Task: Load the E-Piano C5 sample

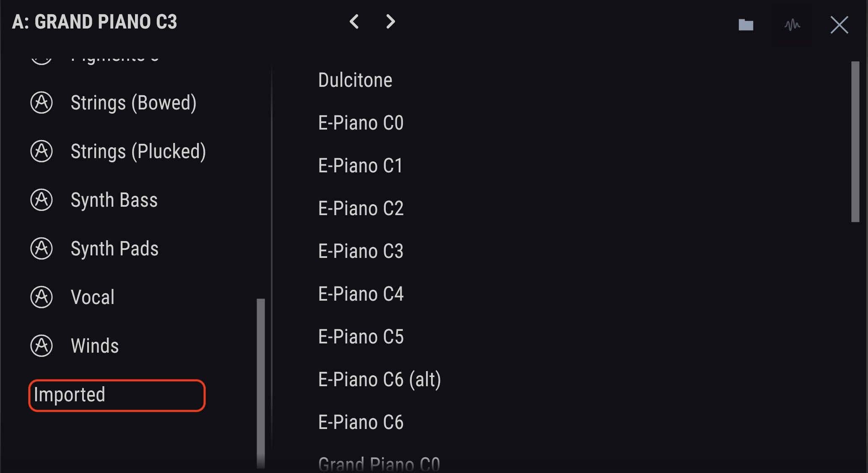Action: tap(361, 337)
